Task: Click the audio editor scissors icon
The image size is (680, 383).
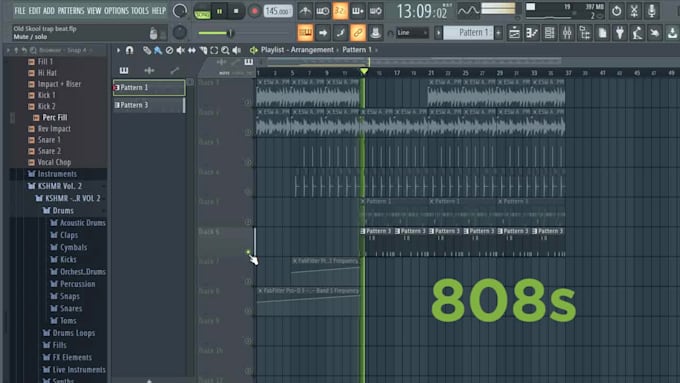Action: (x=634, y=11)
